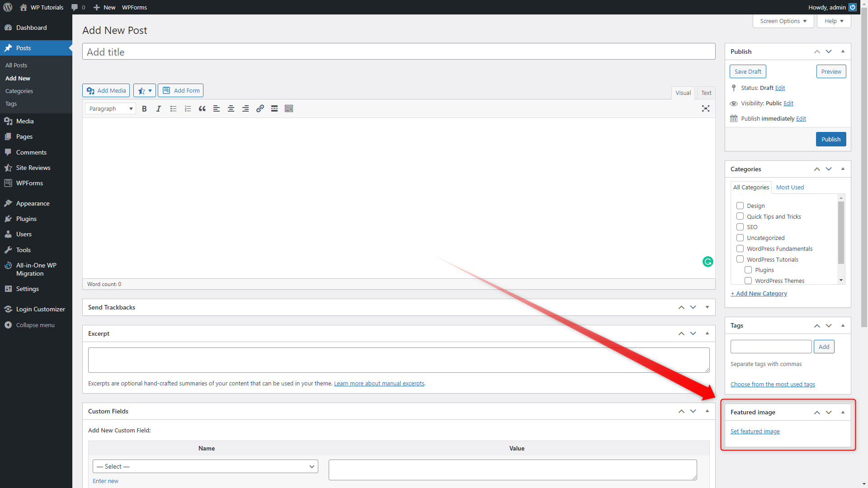This screenshot has height=488, width=868.
Task: Switch to the Visual editor tab
Action: [x=682, y=92]
